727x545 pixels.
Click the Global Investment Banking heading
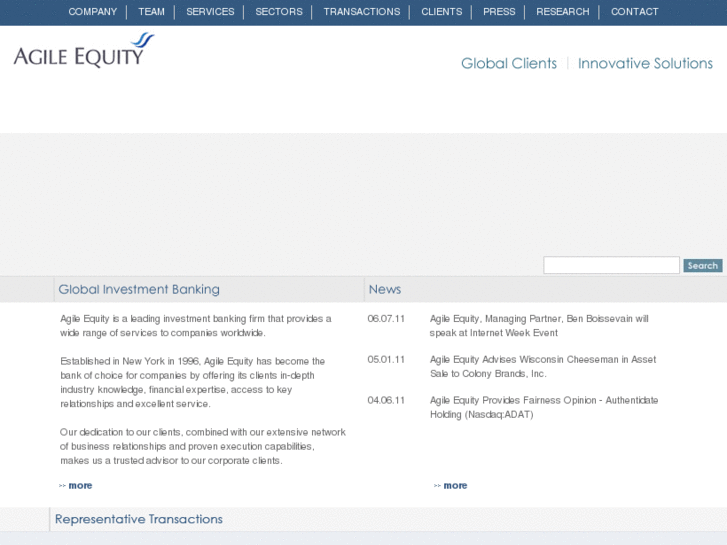coord(139,289)
